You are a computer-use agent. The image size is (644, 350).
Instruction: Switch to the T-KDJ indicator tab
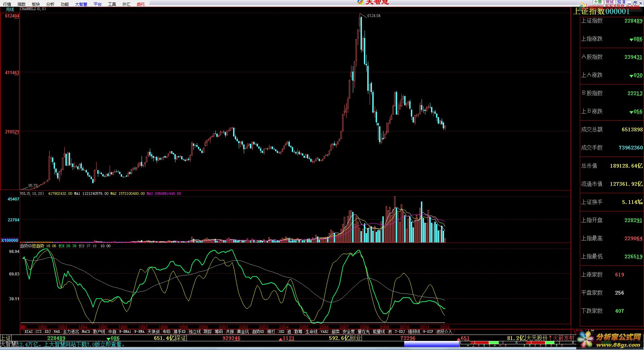click(x=400, y=332)
